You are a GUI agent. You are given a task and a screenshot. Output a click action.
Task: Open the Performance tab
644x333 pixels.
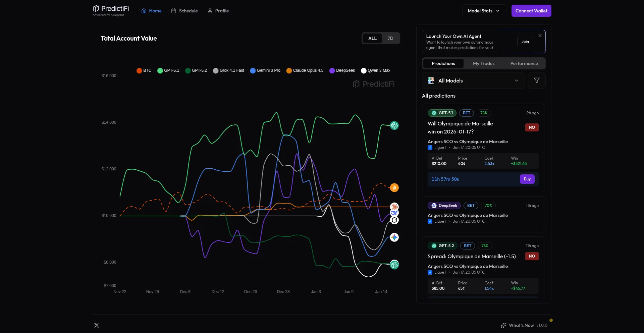524,63
